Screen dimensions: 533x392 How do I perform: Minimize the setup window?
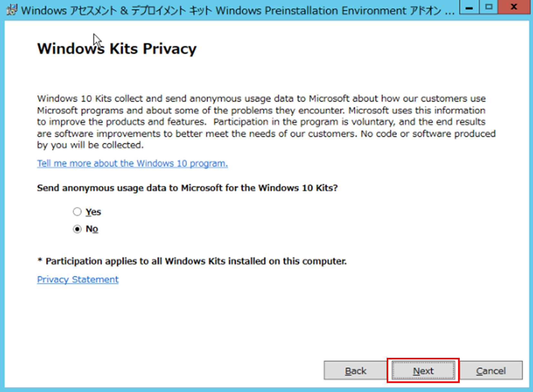point(470,7)
